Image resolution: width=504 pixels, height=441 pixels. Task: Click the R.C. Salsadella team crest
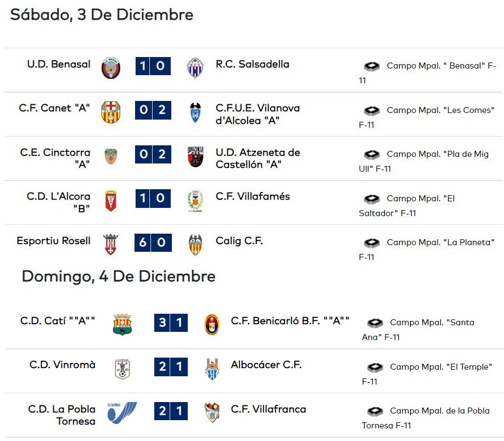[x=195, y=68]
